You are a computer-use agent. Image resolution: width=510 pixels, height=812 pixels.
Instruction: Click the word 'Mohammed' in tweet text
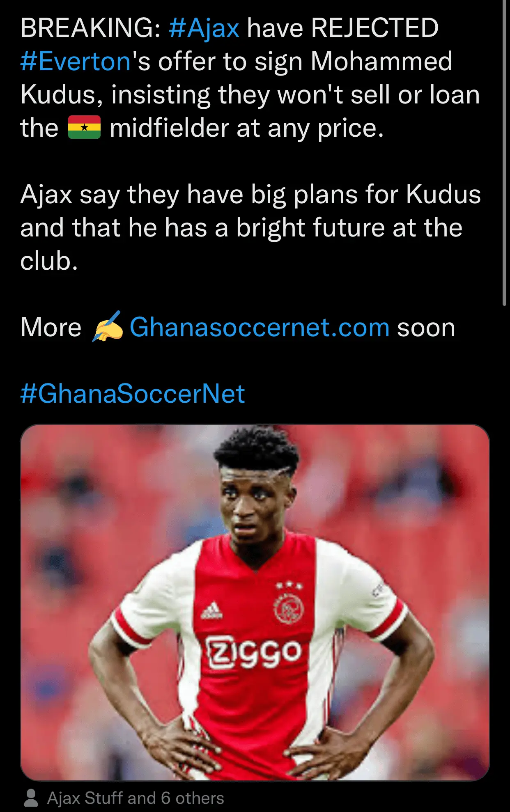[381, 62]
